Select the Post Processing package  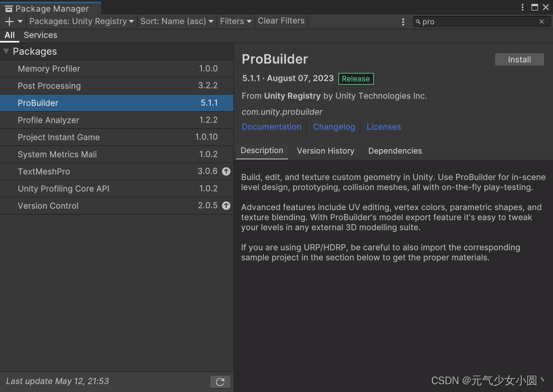(x=117, y=86)
